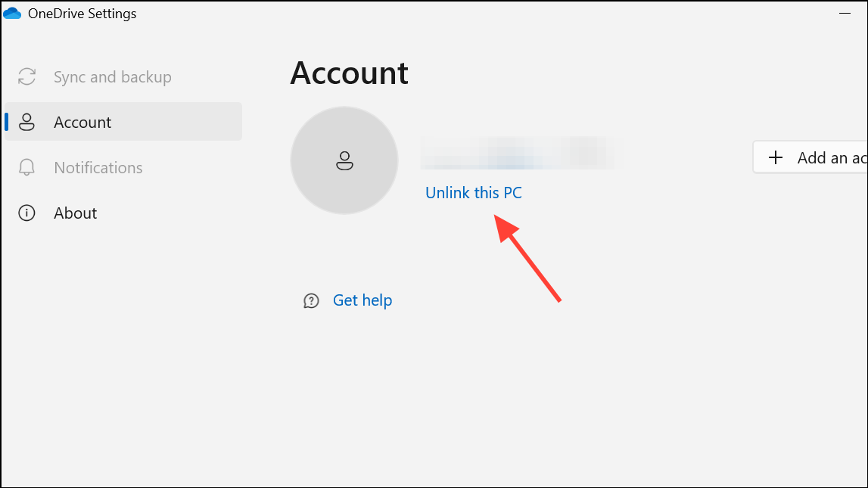Image resolution: width=868 pixels, height=488 pixels.
Task: Click the plus icon on Add account
Action: 776,157
